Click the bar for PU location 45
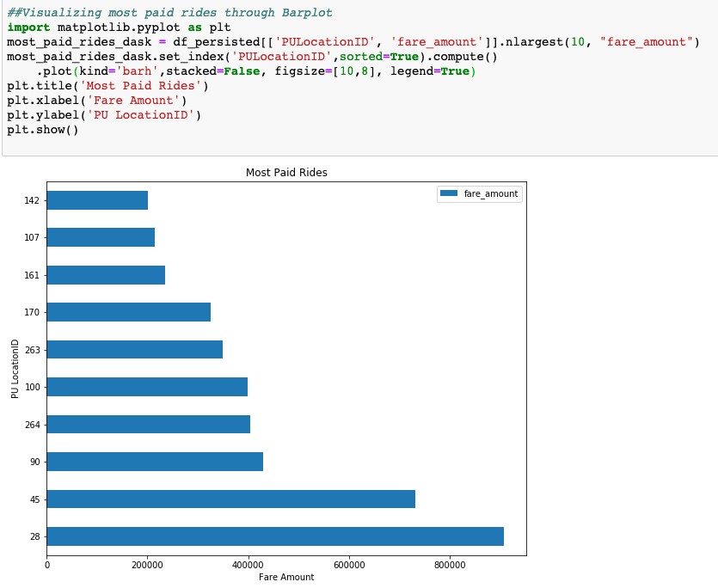Screen dimensions: 718x588 pos(230,499)
